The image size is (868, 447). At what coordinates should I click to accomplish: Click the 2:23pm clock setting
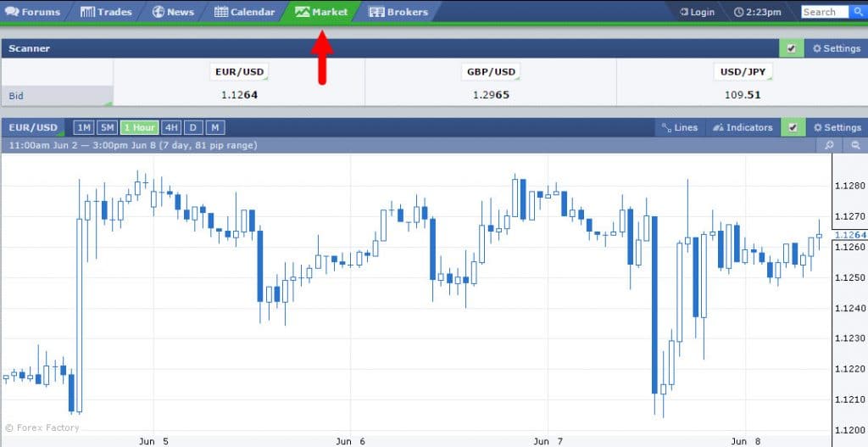pos(758,12)
